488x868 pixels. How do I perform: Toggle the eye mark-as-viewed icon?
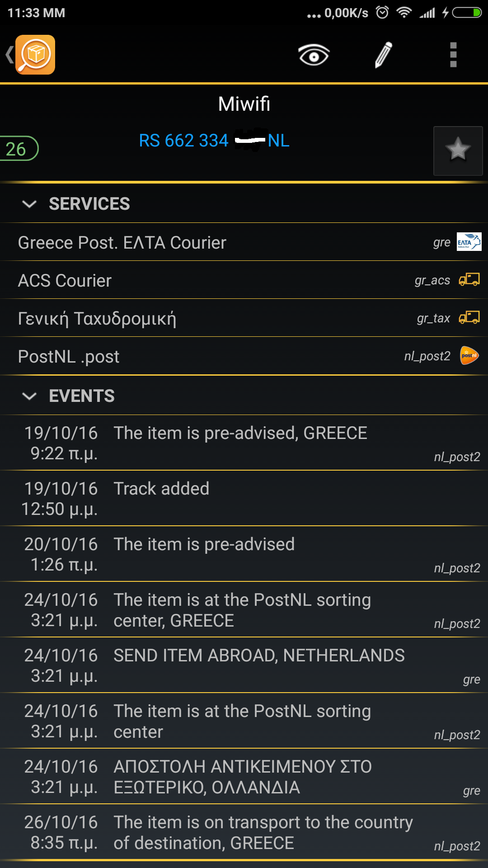[314, 55]
